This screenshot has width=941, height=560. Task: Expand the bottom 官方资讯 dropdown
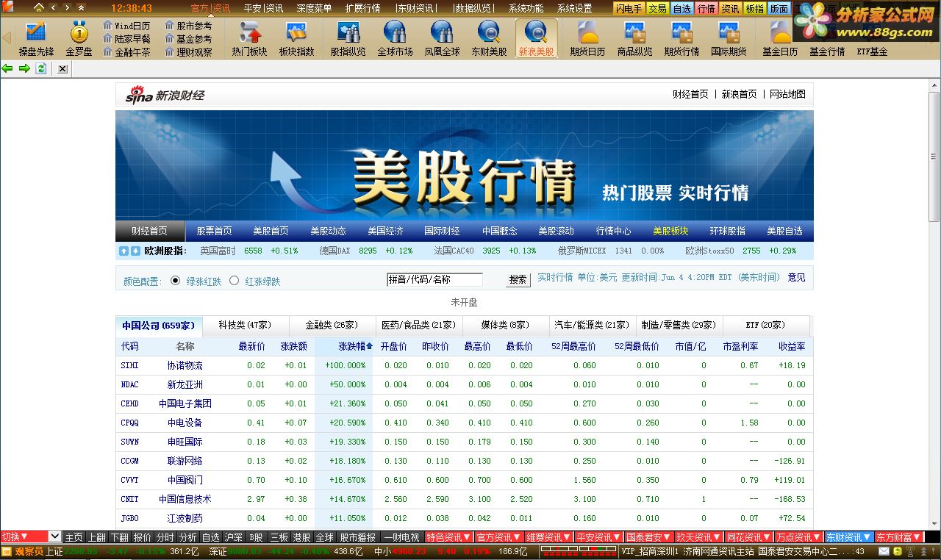499,537
